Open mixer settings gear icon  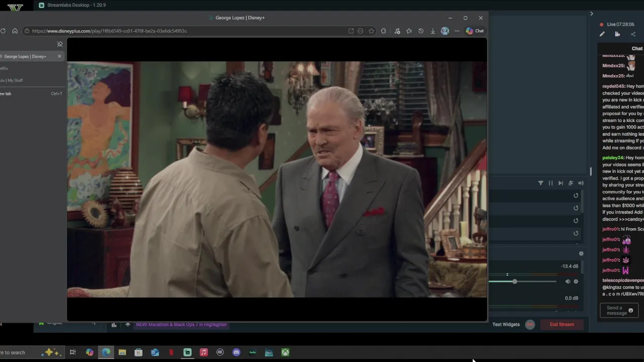[581, 253]
